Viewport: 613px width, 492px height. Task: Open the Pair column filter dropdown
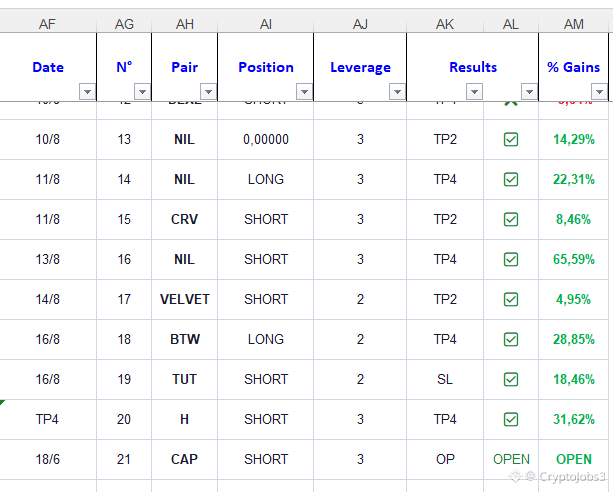point(208,92)
